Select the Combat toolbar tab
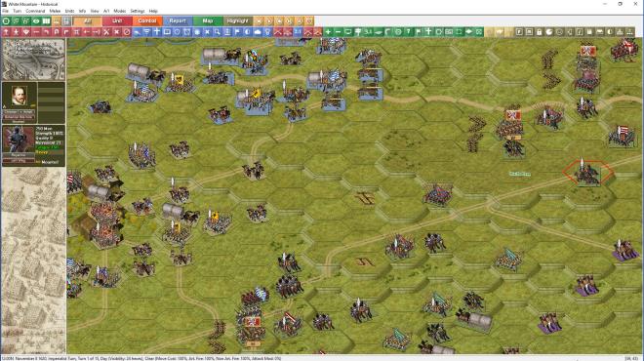This screenshot has width=644, height=361. [x=147, y=20]
